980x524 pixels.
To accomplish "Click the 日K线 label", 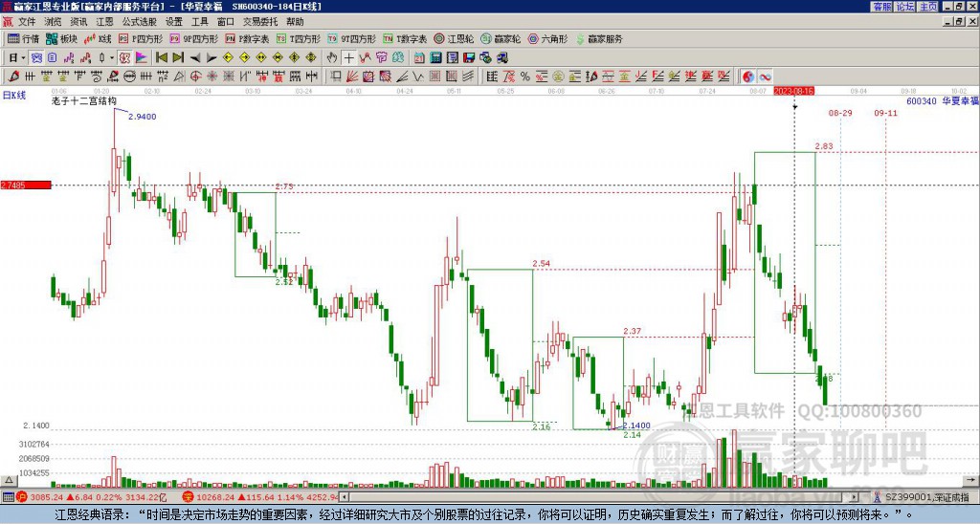I will click(13, 96).
